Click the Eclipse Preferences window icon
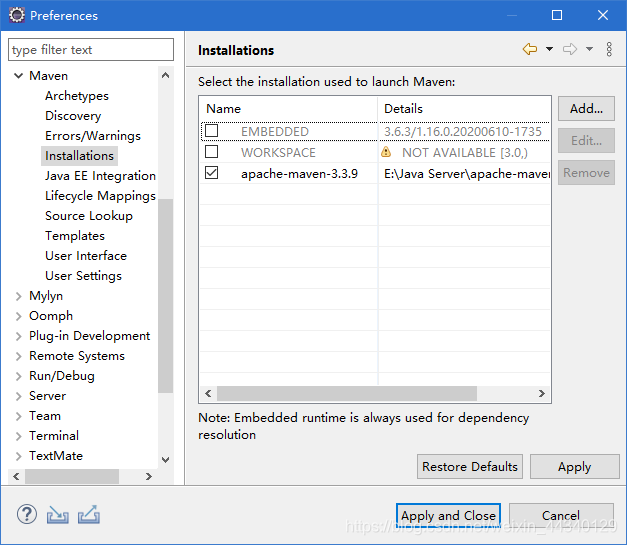This screenshot has height=545, width=627. [17, 15]
